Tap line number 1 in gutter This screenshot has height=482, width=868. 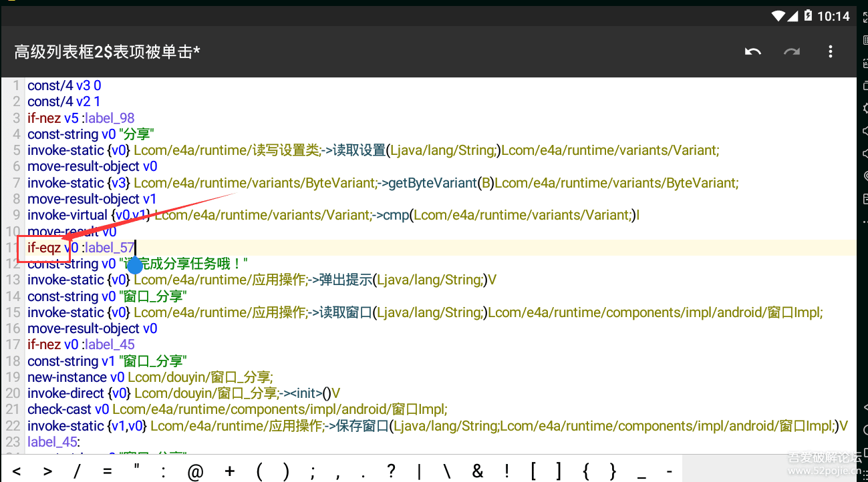tap(17, 85)
